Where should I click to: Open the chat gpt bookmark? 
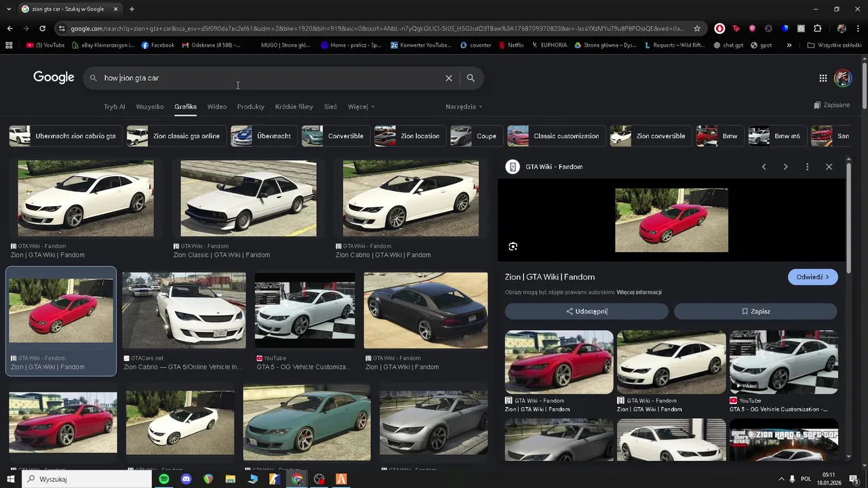728,45
